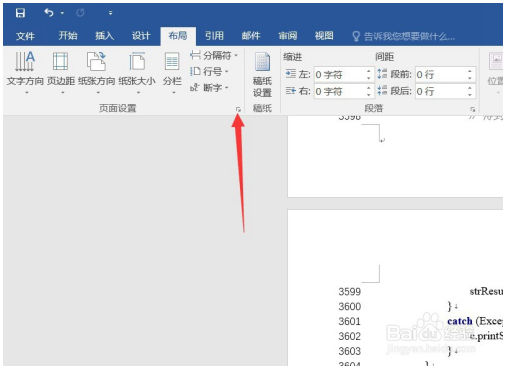Click the 告诉我您想要做什么 search box

pyautogui.click(x=404, y=36)
